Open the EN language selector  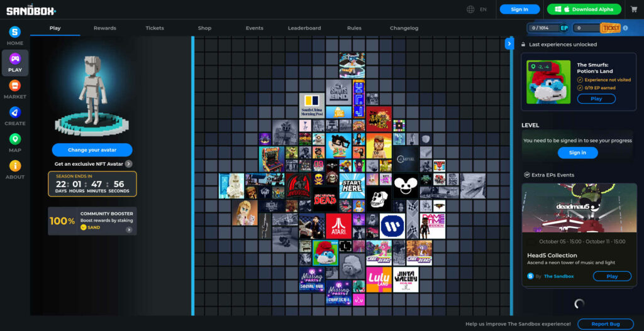483,9
